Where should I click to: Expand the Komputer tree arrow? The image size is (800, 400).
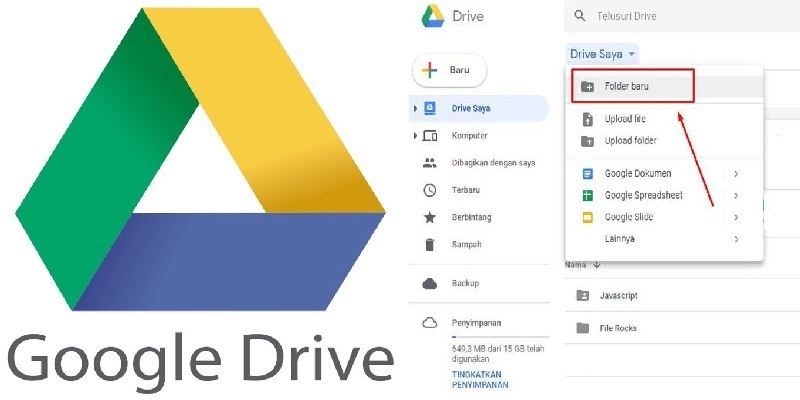(x=415, y=136)
